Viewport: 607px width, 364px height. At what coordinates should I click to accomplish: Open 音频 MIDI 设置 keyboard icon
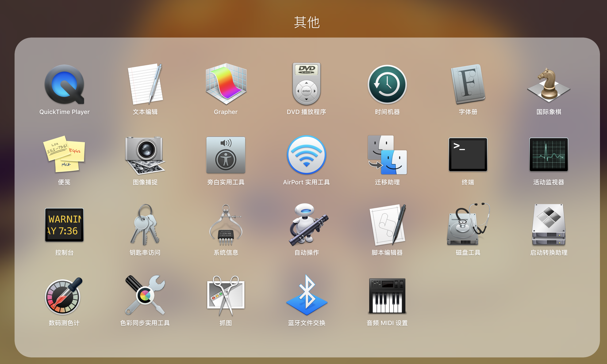tap(387, 296)
